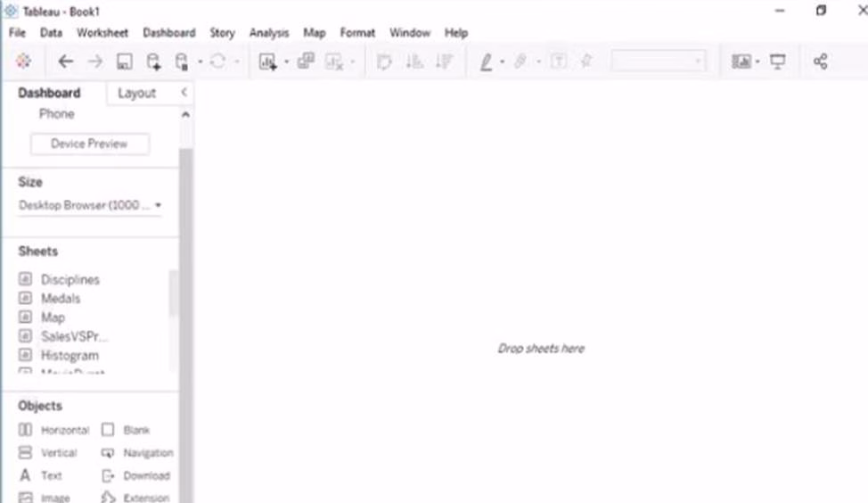Select the Histogram sheet

click(70, 355)
